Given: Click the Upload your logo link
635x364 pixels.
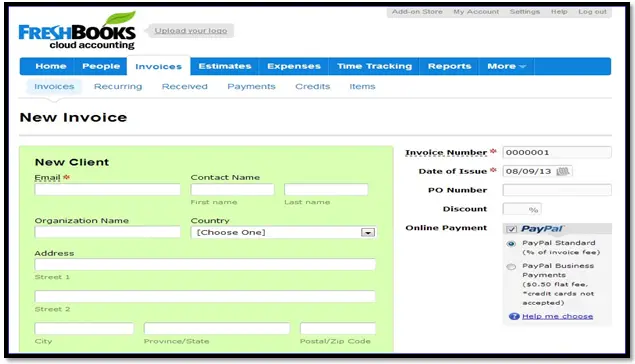Looking at the screenshot, I should 191,31.
